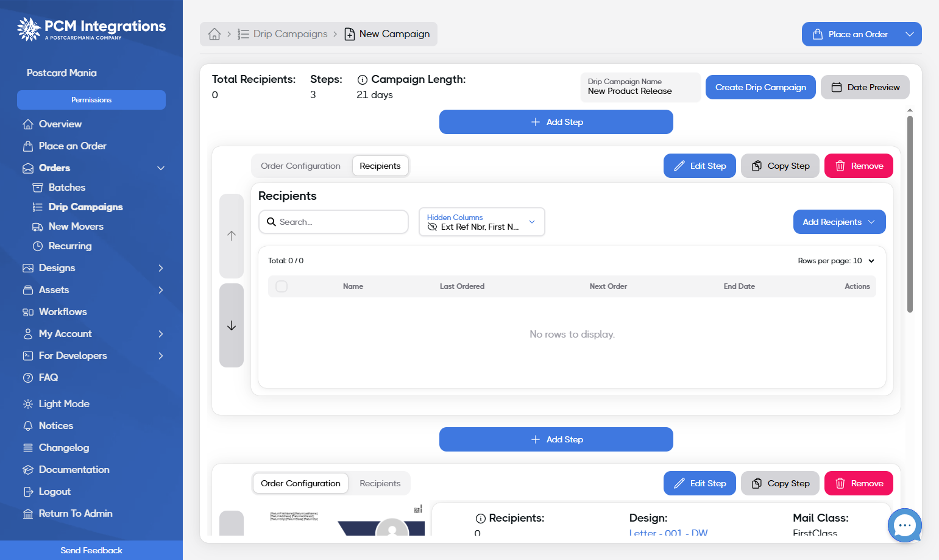Sort by Name column header
The height and width of the screenshot is (560, 939).
[x=353, y=286]
